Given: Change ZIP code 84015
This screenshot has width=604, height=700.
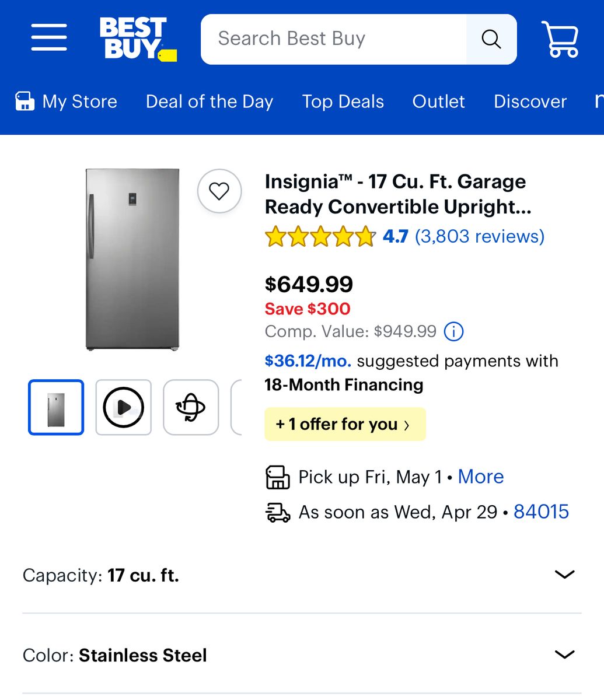Looking at the screenshot, I should coord(541,512).
